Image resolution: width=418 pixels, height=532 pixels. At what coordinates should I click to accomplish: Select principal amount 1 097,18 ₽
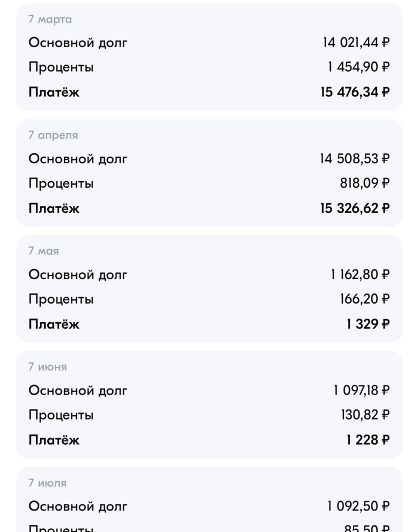(x=361, y=391)
